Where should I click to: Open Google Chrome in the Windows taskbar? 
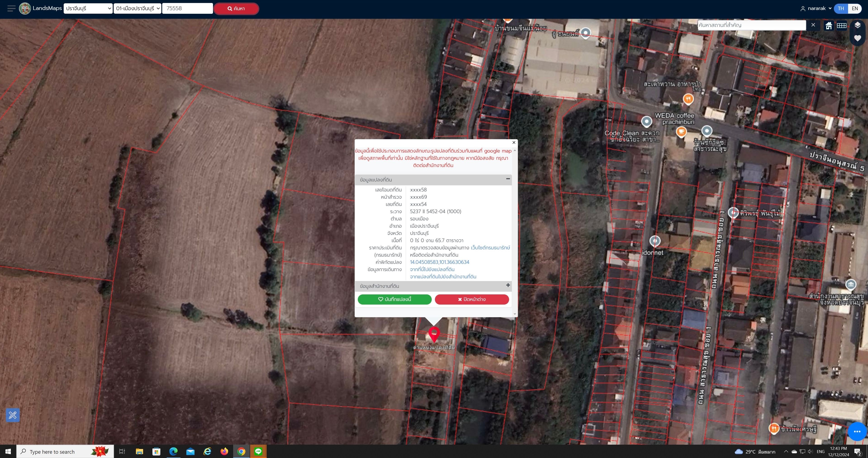241,451
